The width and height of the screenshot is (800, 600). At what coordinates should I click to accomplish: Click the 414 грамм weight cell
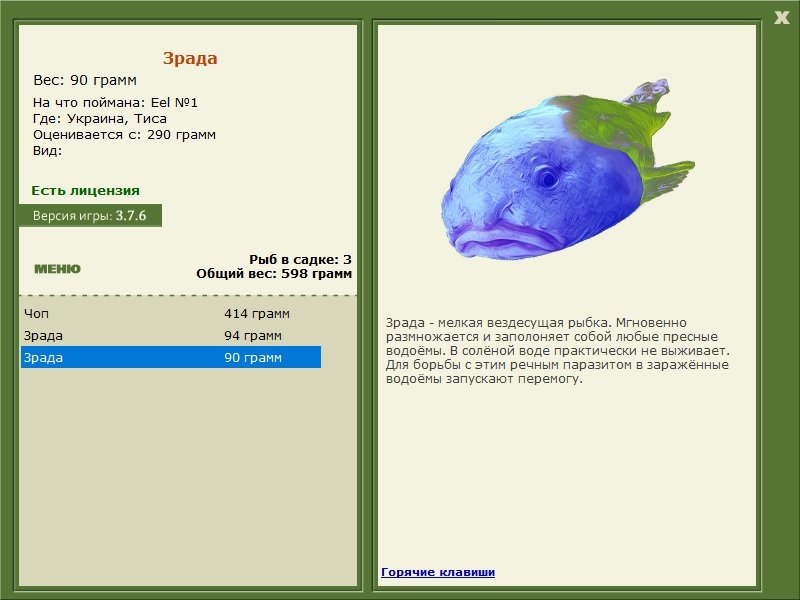pos(257,313)
